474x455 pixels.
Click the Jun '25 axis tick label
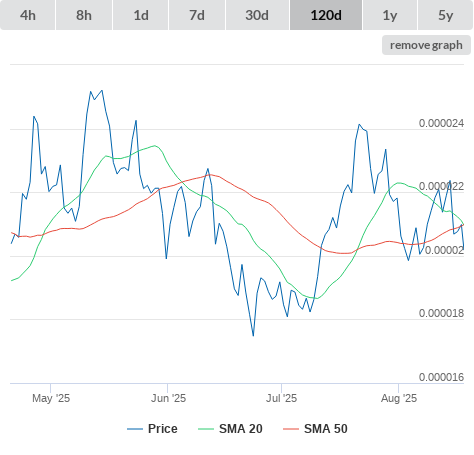click(168, 398)
